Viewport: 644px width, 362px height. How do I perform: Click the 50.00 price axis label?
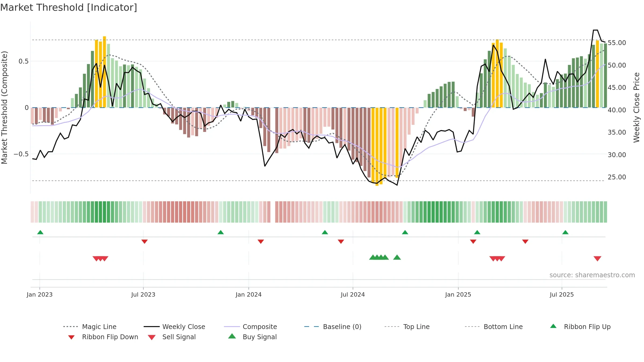pos(617,65)
